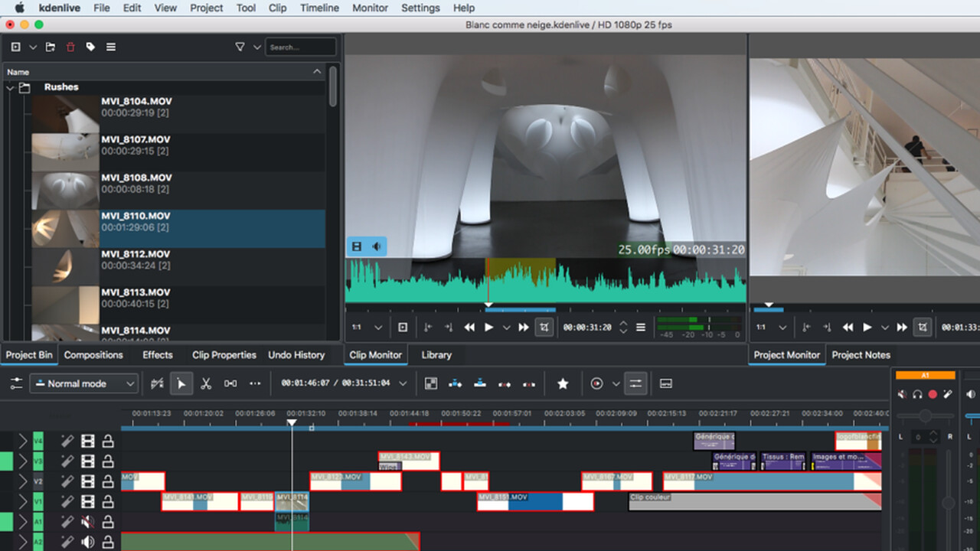Click the favorite effects star icon
The image size is (980, 551).
tap(563, 383)
